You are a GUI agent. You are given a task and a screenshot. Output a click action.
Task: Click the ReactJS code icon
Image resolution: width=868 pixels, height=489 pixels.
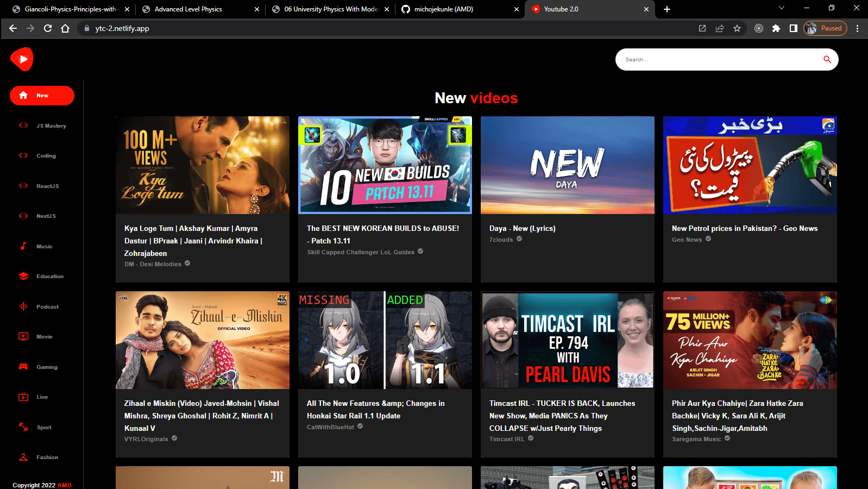[23, 186]
